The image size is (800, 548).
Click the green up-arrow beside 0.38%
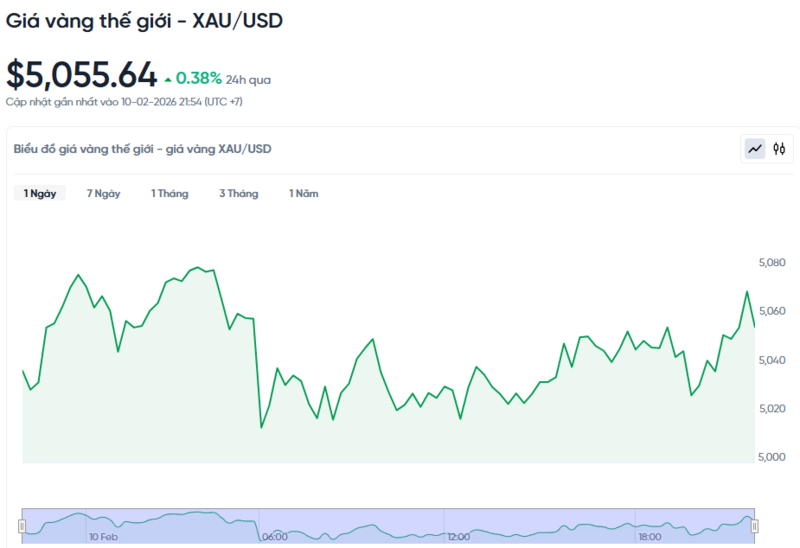click(167, 78)
